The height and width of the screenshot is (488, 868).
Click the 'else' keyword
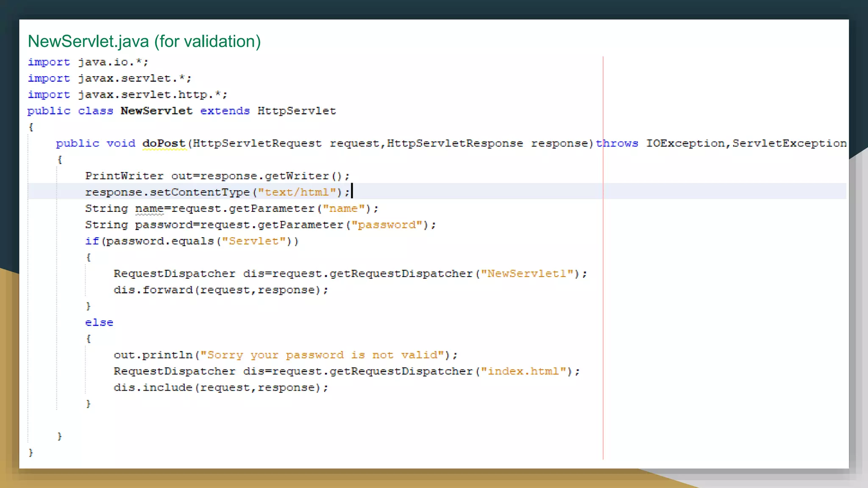tap(99, 323)
